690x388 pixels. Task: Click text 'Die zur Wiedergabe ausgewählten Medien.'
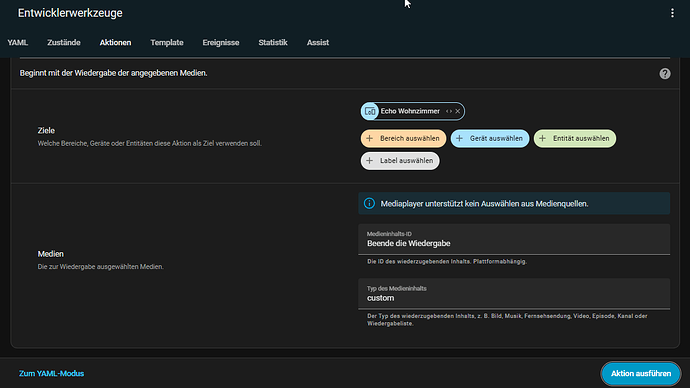100,267
